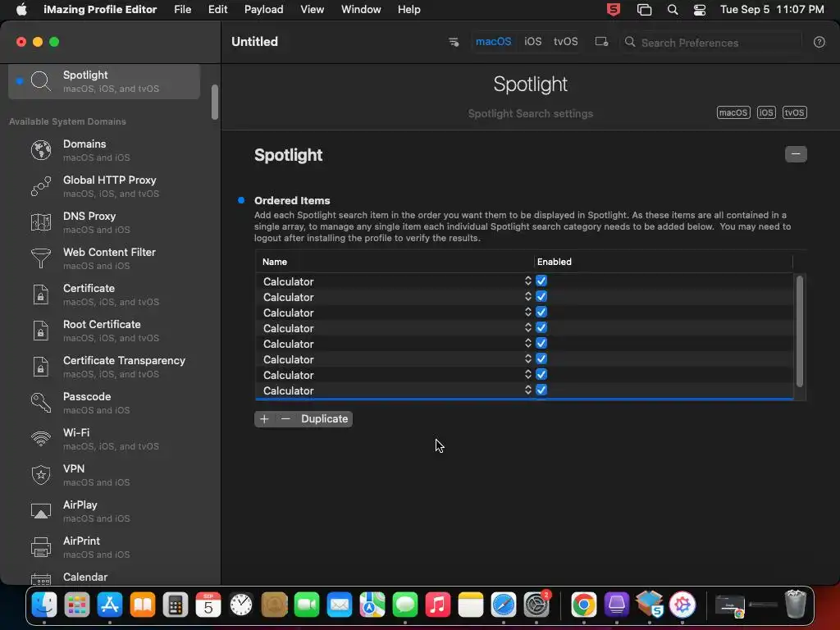Switch to the macOS platform tab
Image resolution: width=840 pixels, height=630 pixels.
coord(493,42)
